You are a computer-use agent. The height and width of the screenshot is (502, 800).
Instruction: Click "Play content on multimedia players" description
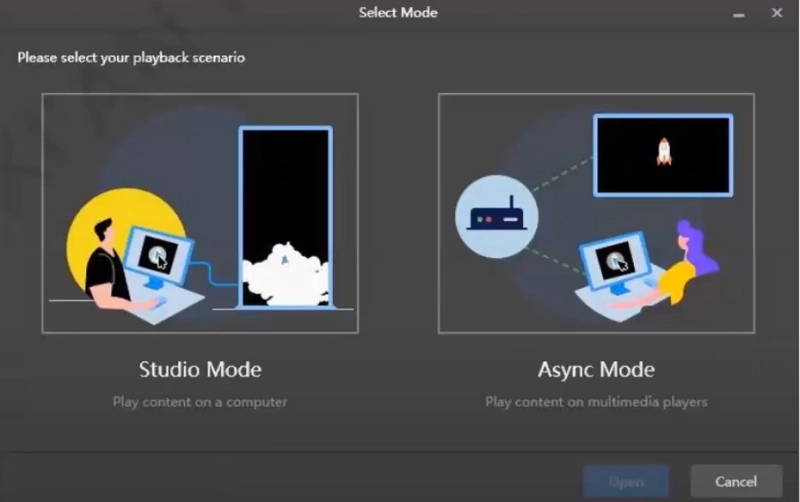596,402
